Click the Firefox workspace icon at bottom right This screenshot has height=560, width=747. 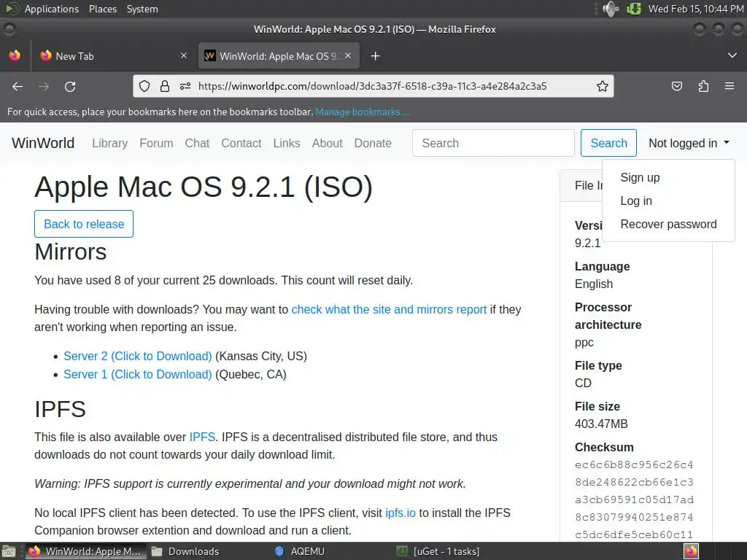[x=691, y=551]
